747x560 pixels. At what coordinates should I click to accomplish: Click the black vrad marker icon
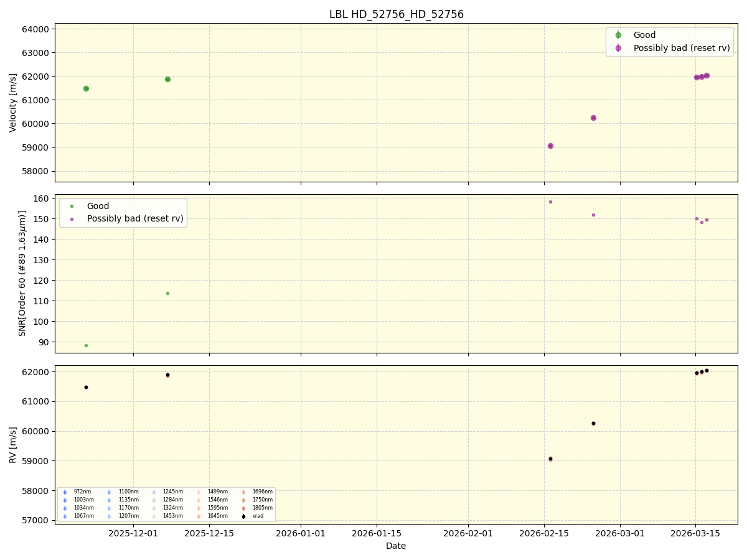243,515
